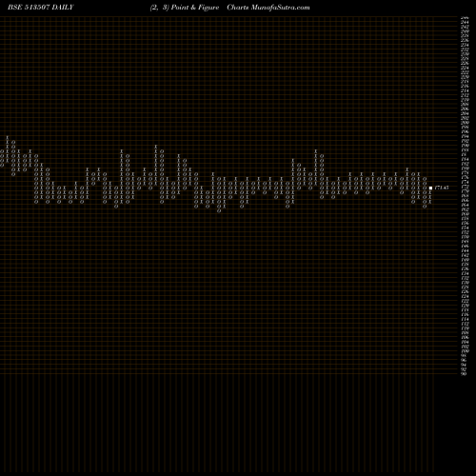Click the 'BSE 513507 DAILY' chart title
The width and height of the screenshot is (476, 476).
(x=41, y=8)
